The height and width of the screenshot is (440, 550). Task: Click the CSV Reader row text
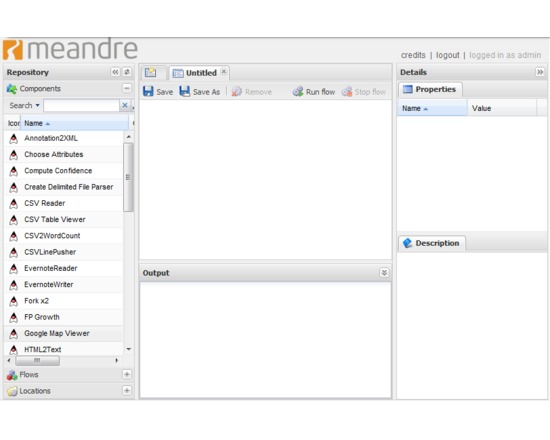point(45,203)
